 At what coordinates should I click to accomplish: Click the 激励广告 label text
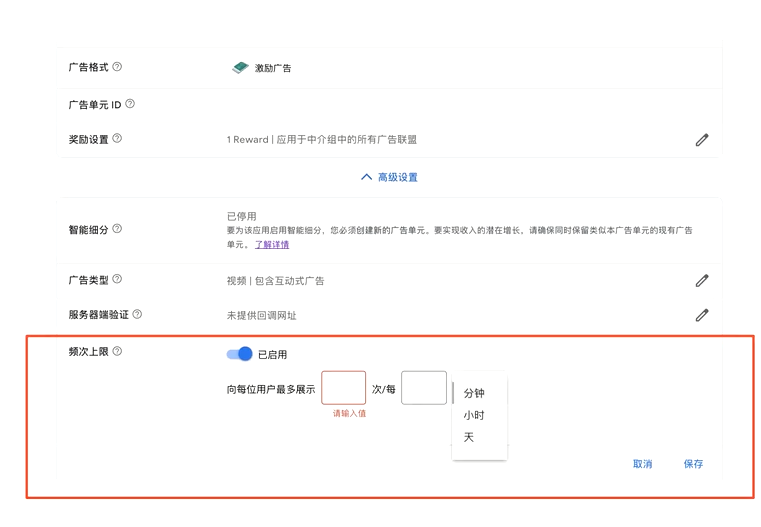[273, 68]
